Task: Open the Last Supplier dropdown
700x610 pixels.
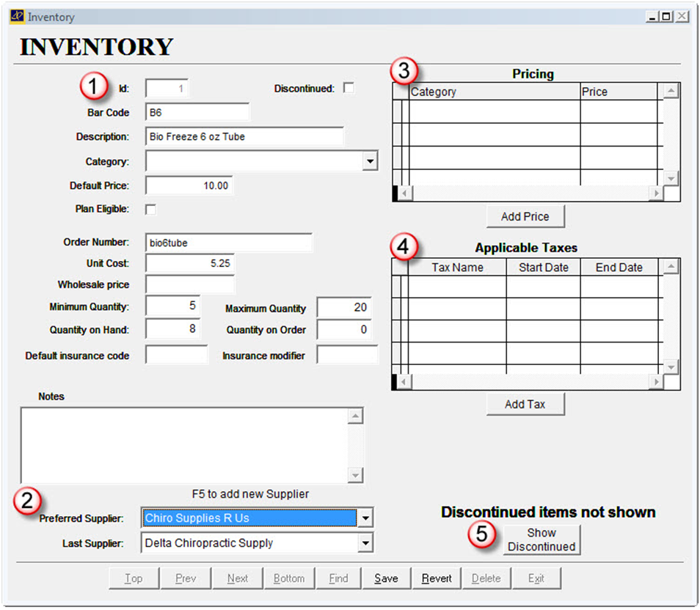Action: [x=365, y=543]
